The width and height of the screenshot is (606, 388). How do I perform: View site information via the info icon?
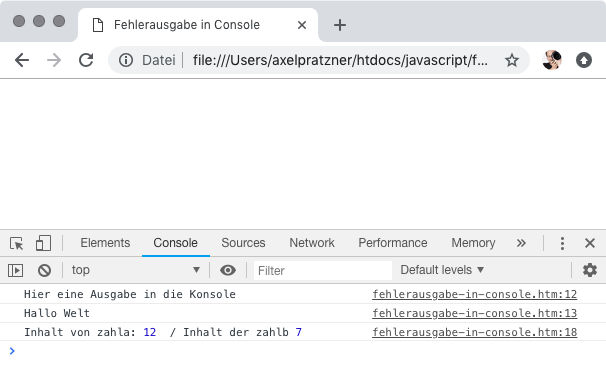pos(126,60)
